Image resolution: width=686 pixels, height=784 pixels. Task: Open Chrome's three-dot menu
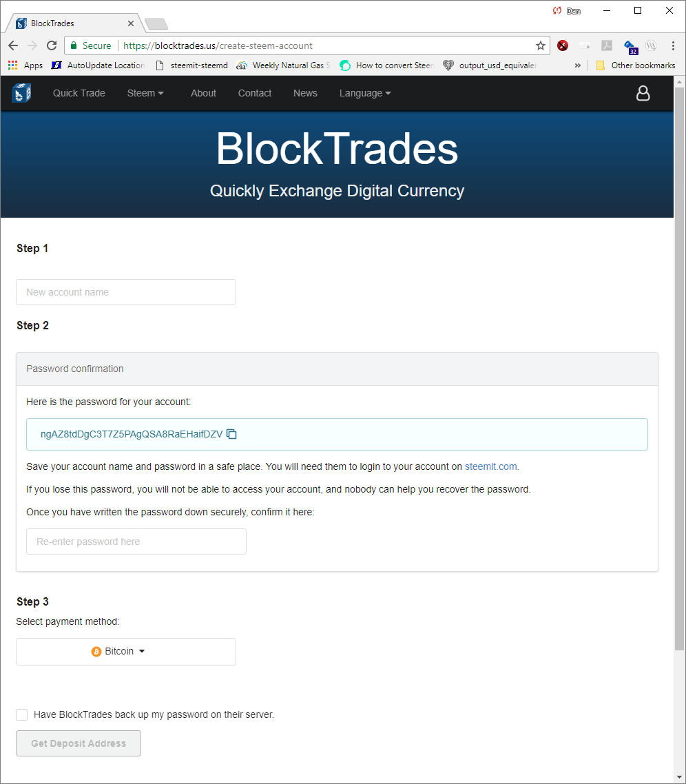tap(673, 45)
